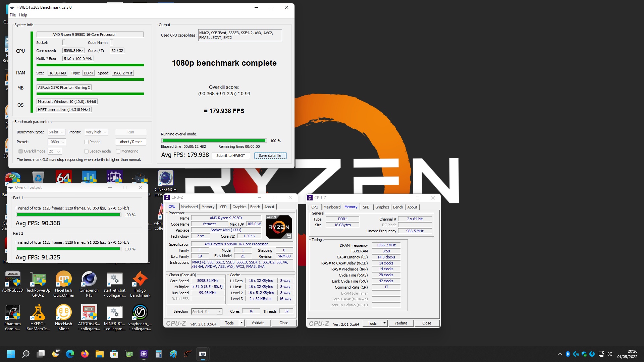Expand Tools arrow in CPU-Z Memory window
Viewport: 644px width, 362px height.
pos(385,323)
